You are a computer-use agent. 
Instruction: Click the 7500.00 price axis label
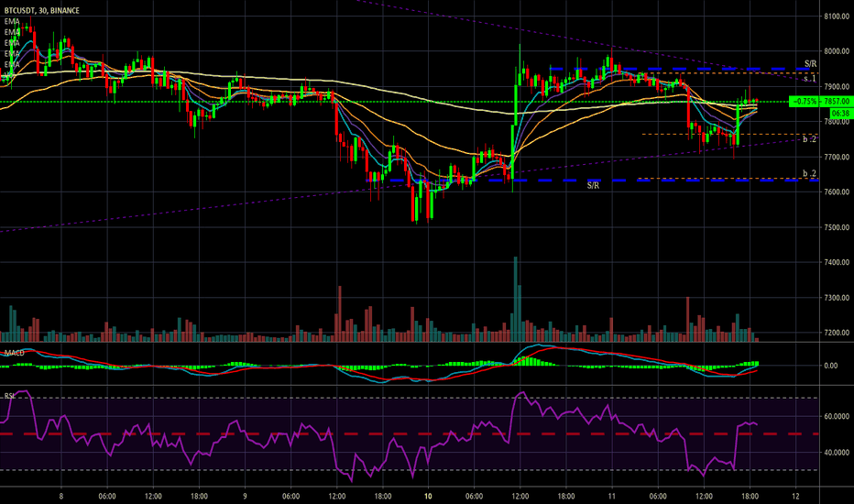pyautogui.click(x=836, y=227)
